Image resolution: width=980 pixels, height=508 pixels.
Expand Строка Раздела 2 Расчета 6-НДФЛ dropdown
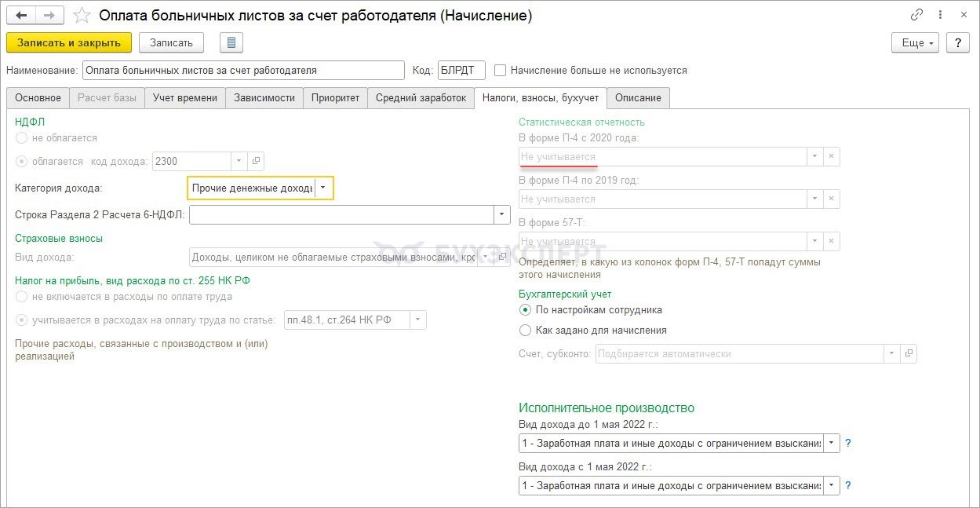[502, 215]
